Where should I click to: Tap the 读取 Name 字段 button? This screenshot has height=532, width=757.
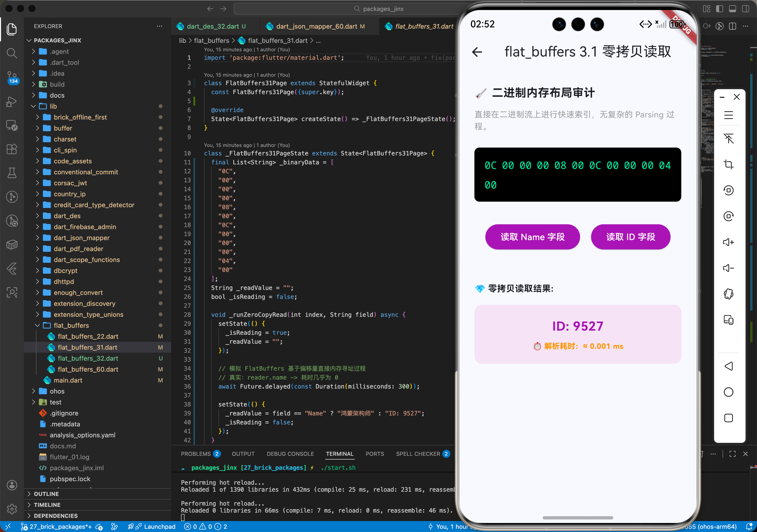(532, 237)
